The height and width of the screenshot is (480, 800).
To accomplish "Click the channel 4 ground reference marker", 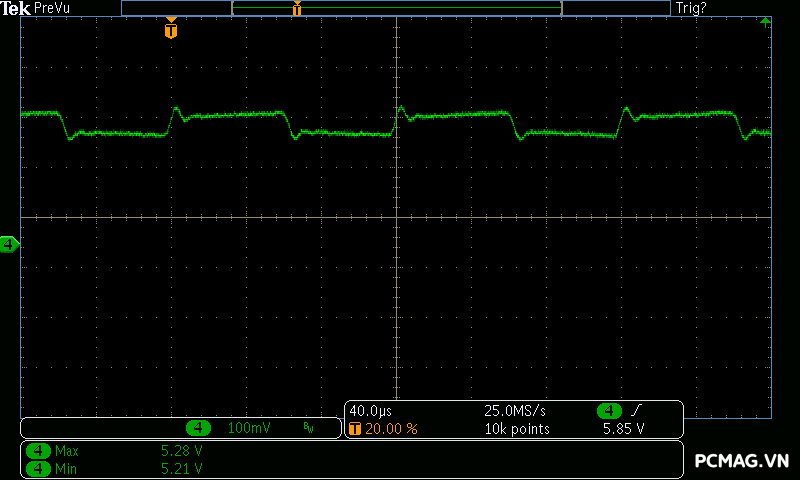I will [9, 244].
